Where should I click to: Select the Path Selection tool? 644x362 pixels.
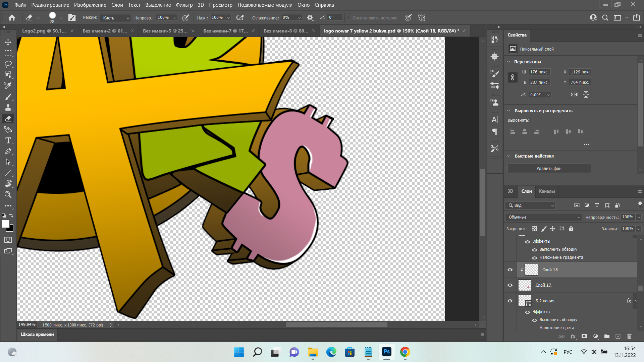8,162
